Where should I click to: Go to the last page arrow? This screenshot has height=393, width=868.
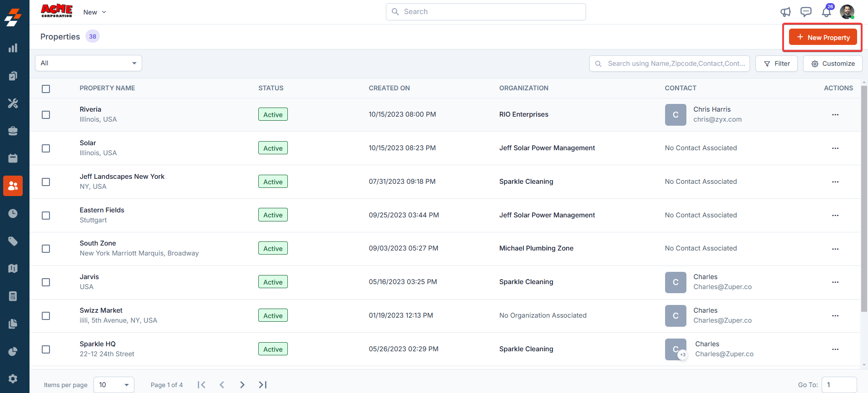(263, 385)
